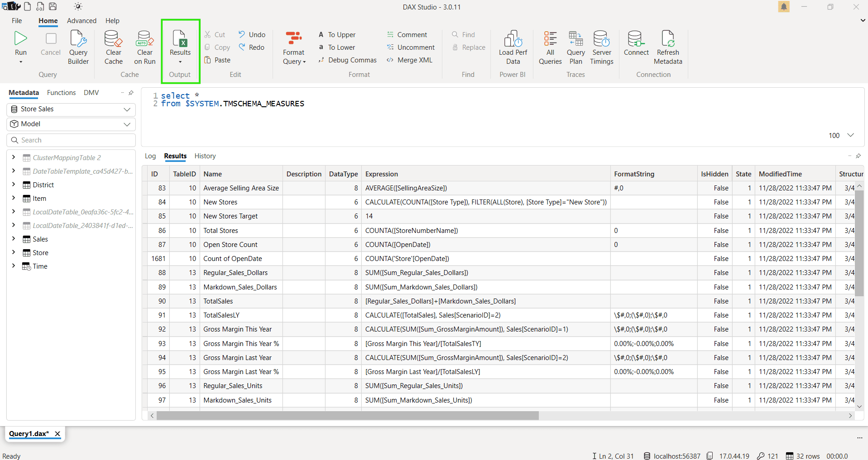Click Load Perf Data

click(513, 47)
